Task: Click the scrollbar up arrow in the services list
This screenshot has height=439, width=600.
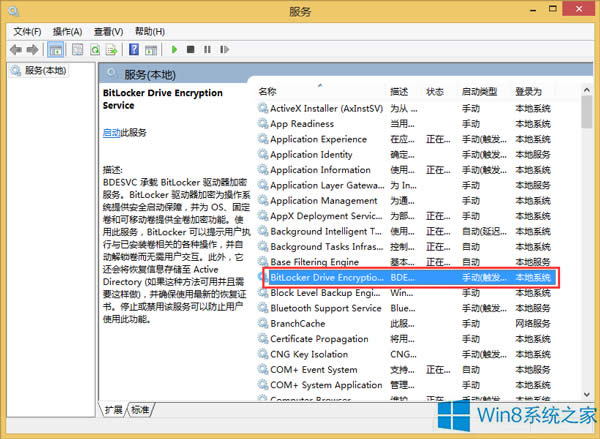Action: pos(587,90)
